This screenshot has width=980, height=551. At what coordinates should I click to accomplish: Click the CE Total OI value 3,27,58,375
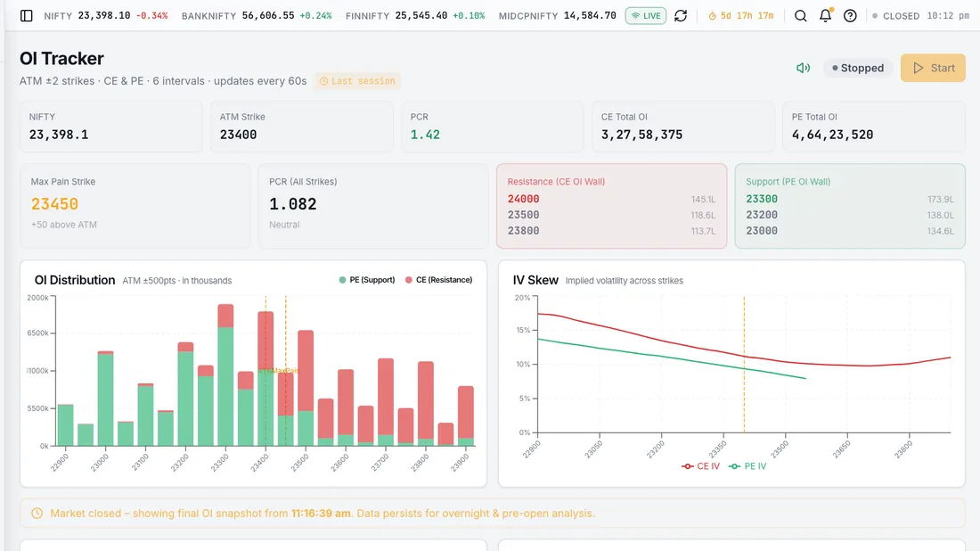click(x=641, y=135)
